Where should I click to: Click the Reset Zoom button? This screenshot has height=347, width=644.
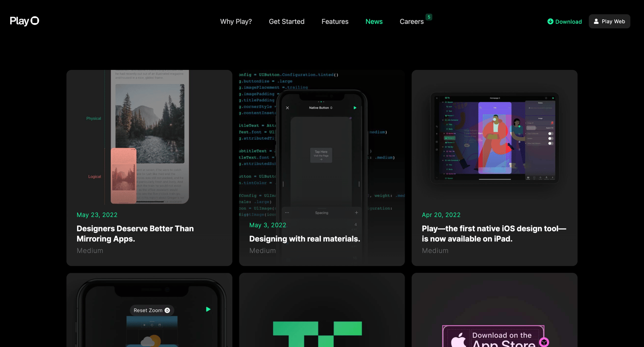click(x=152, y=310)
